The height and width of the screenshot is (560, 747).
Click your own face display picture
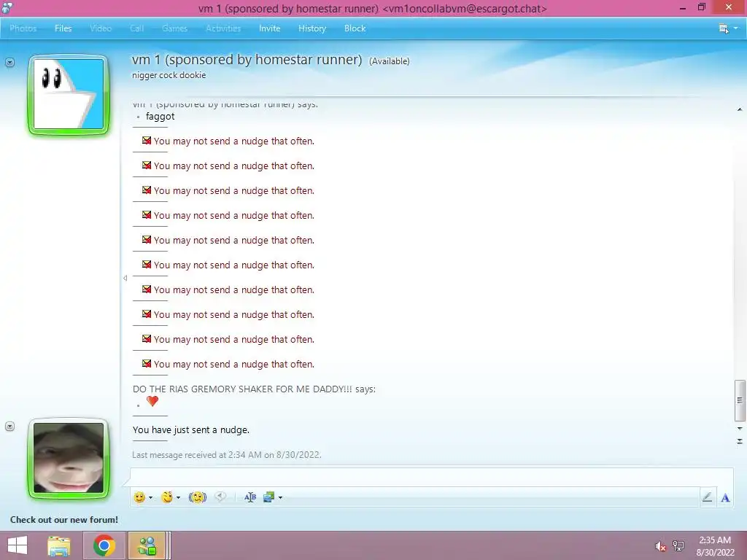tap(69, 458)
